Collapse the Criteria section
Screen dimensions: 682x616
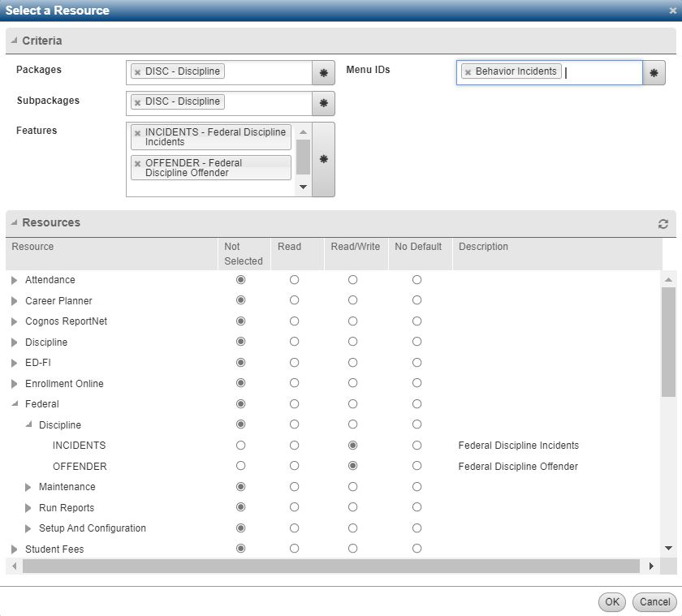point(12,40)
